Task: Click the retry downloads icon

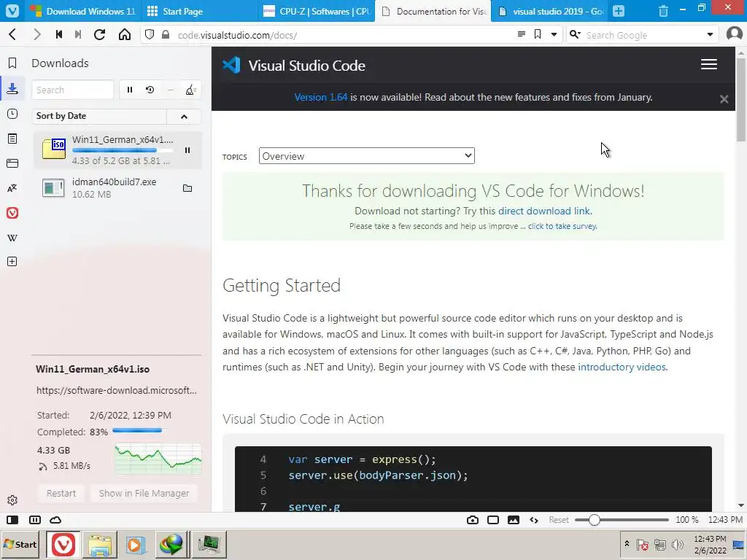Action: point(150,90)
